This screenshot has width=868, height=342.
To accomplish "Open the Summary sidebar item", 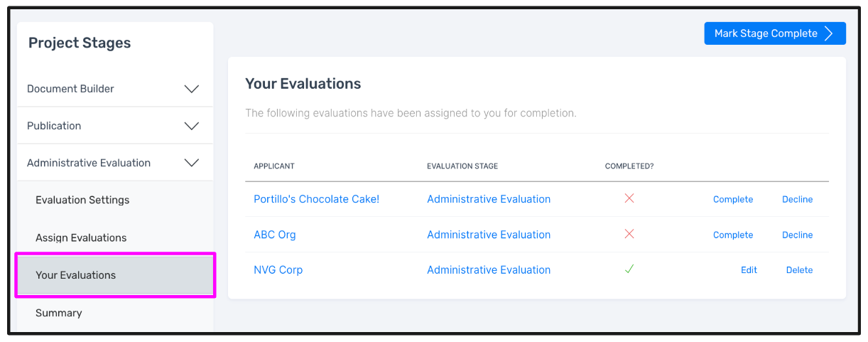I will [58, 313].
